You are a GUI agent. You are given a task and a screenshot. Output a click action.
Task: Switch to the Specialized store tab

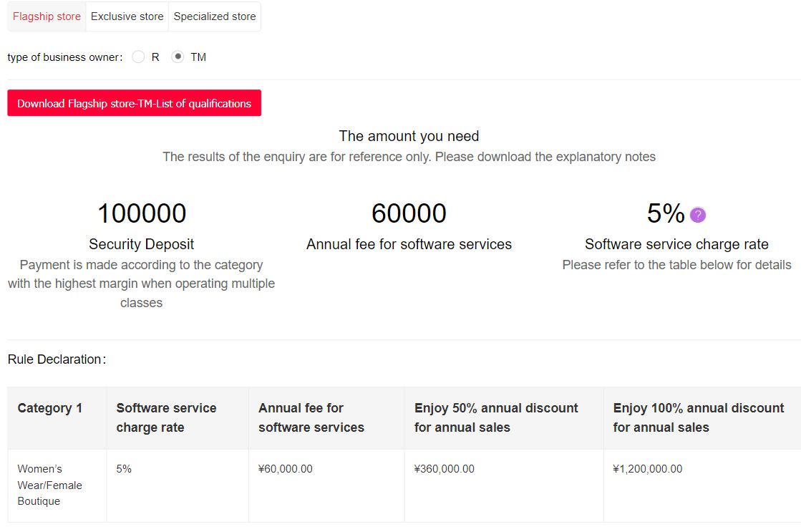point(214,16)
